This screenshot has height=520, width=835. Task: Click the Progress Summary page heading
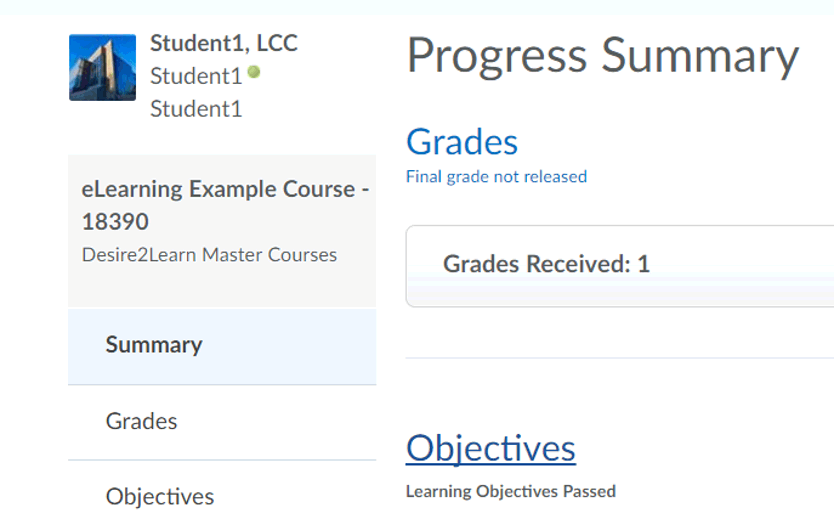[602, 56]
